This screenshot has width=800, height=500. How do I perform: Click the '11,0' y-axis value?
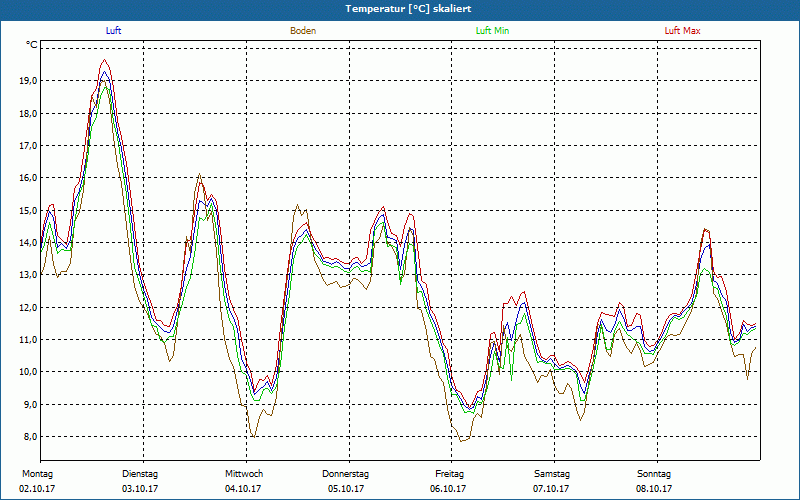(x=29, y=339)
